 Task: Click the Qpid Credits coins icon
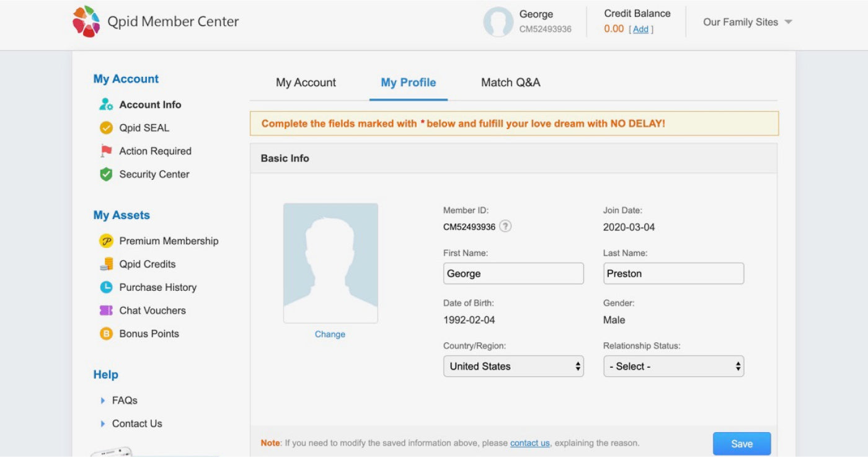point(106,264)
